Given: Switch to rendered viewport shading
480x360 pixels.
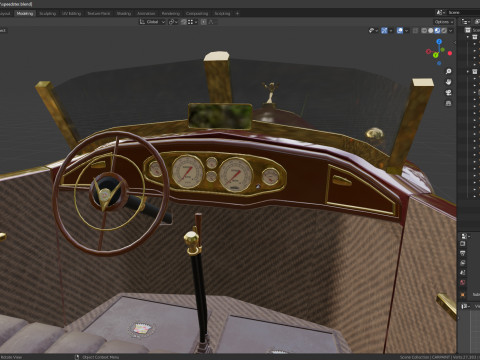Looking at the screenshot, I should pyautogui.click(x=444, y=30).
